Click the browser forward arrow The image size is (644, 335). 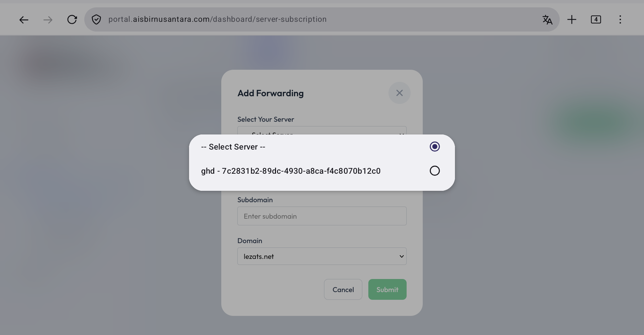(x=48, y=20)
